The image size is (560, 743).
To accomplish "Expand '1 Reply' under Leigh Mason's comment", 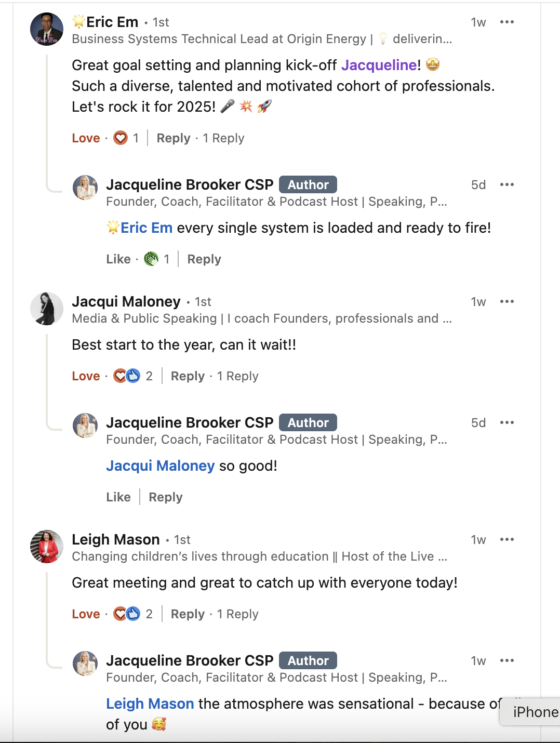I will [237, 614].
